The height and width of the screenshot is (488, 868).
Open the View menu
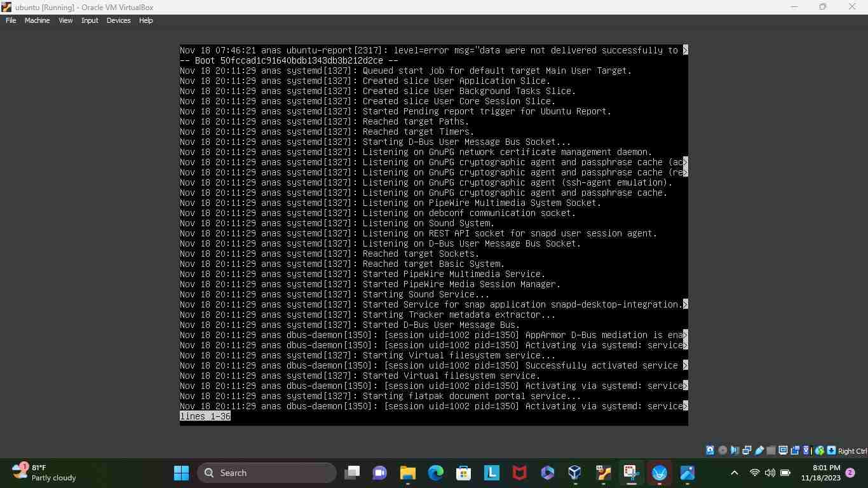click(x=65, y=20)
